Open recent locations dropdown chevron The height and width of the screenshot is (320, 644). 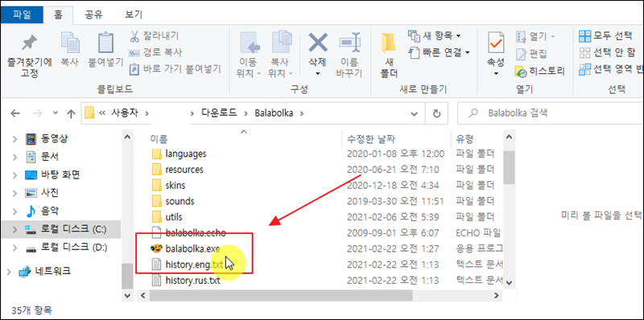(x=56, y=113)
